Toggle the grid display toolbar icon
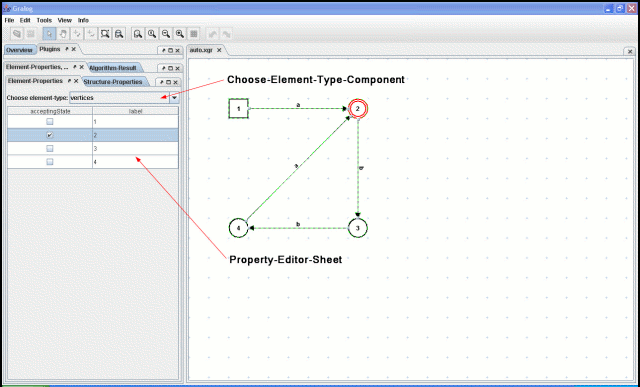The height and width of the screenshot is (387, 640). 194,34
